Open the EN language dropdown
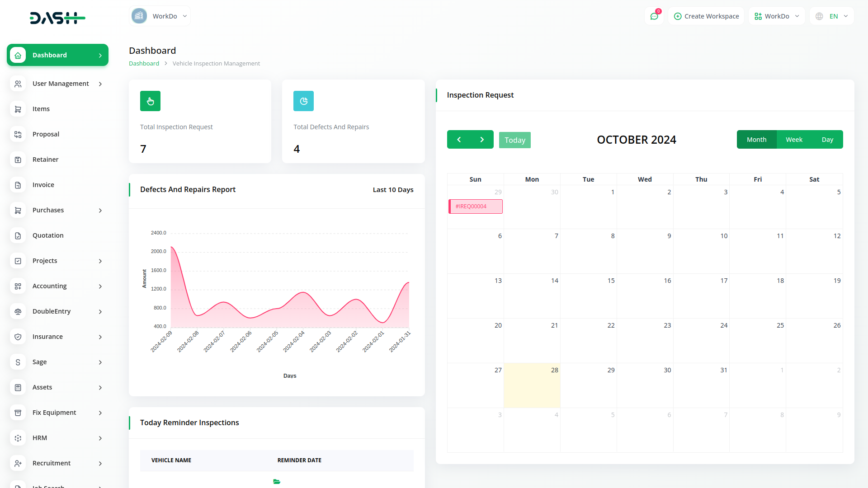This screenshot has height=488, width=868. [832, 16]
